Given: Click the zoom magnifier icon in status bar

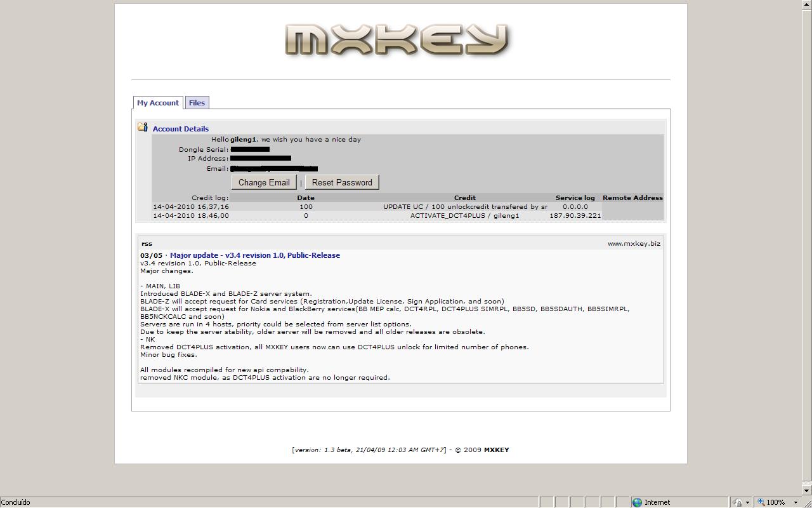Looking at the screenshot, I should [x=761, y=502].
